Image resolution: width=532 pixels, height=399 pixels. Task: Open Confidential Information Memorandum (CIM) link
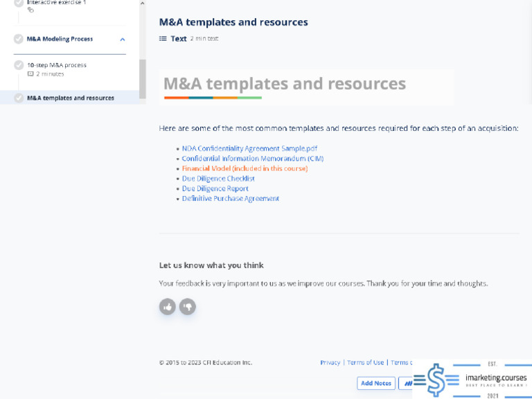coord(253,159)
